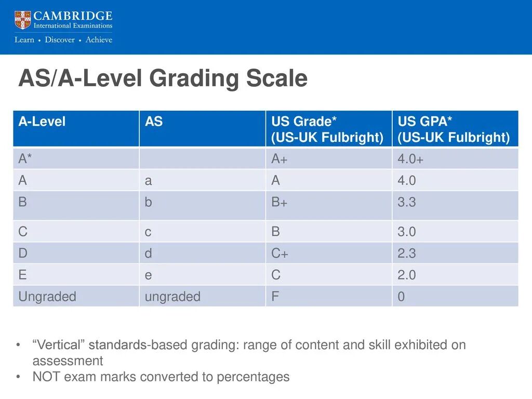Click the 'Learn • Discover • Achieve' tagline

(63, 40)
